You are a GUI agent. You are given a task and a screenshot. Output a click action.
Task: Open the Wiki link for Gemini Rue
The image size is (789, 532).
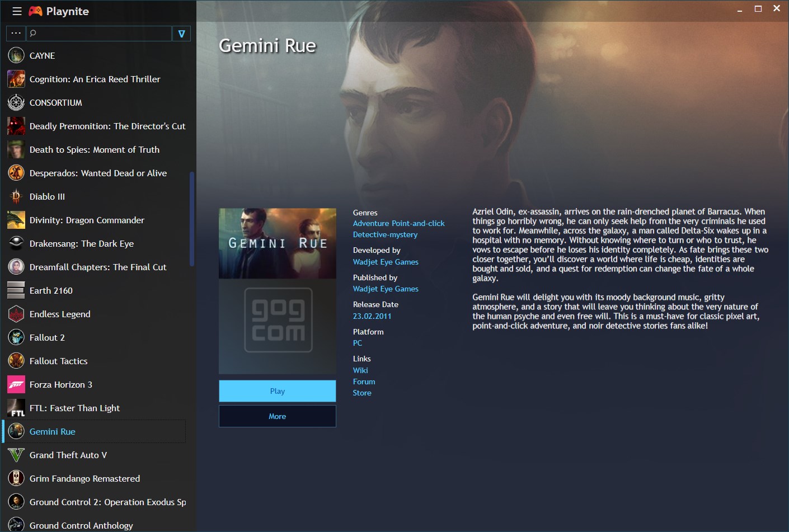pos(360,370)
